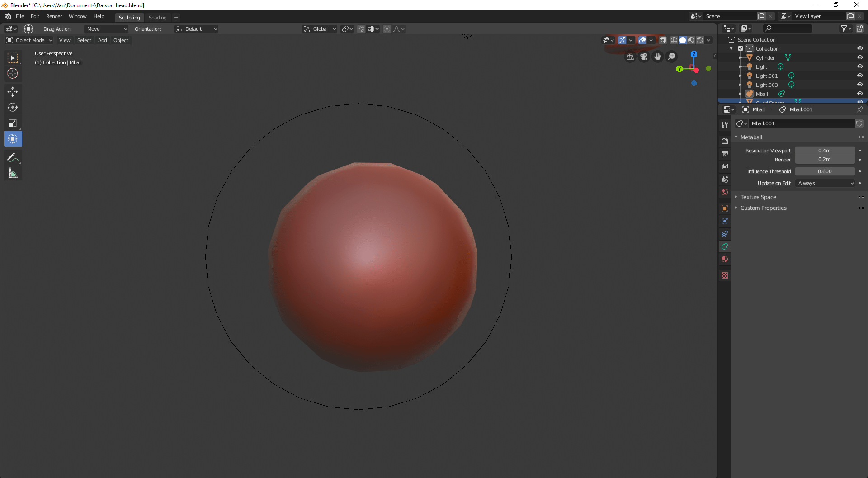Screen dimensions: 868x478
Task: Switch to the Shading workspace tab
Action: (x=157, y=17)
